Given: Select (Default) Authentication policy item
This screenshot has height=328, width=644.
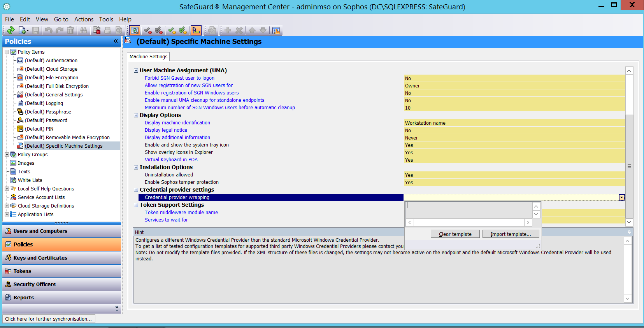Looking at the screenshot, I should click(x=51, y=61).
